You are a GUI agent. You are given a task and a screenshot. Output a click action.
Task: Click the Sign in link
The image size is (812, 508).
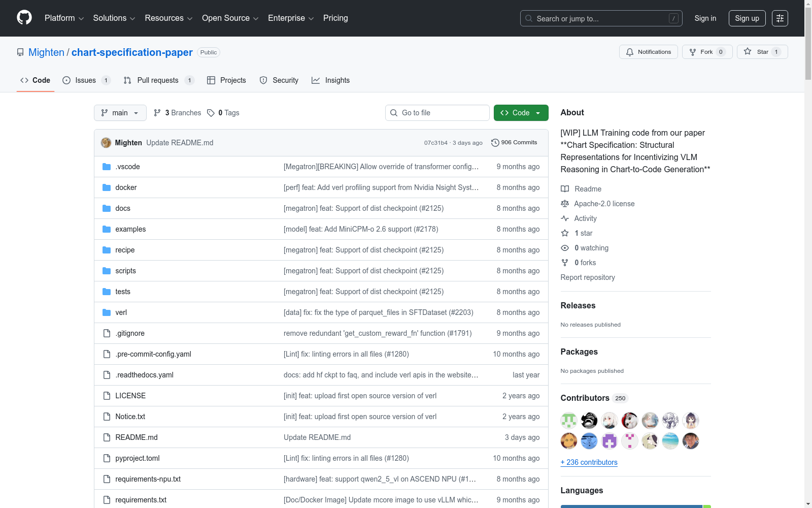pyautogui.click(x=705, y=18)
